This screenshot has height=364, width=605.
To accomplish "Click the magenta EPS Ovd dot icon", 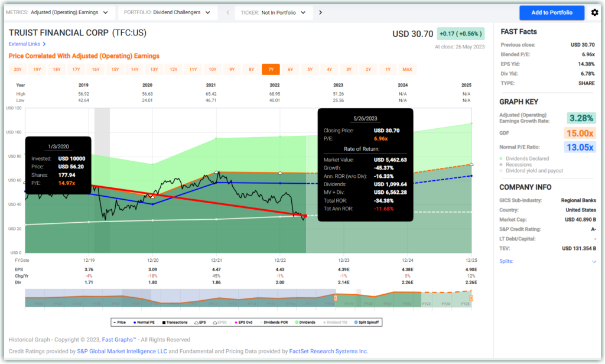I will coord(236,322).
